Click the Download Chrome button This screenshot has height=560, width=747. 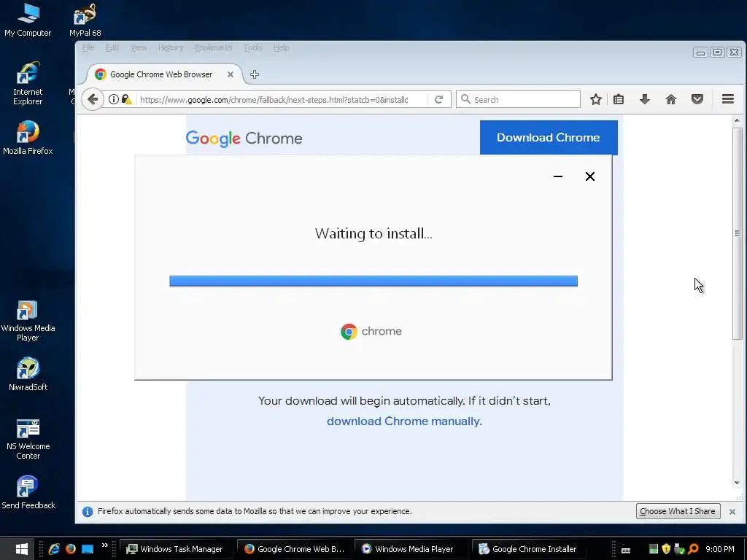[x=549, y=138]
